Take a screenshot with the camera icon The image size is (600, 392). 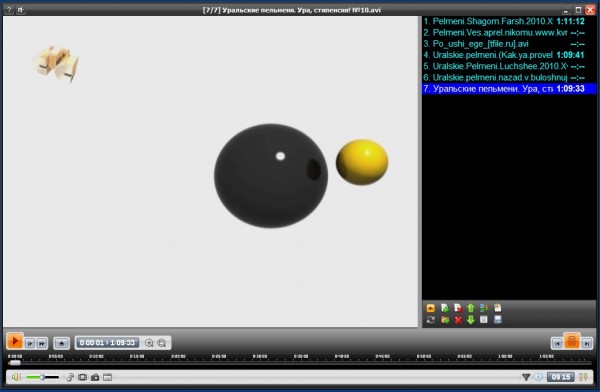[x=95, y=377]
